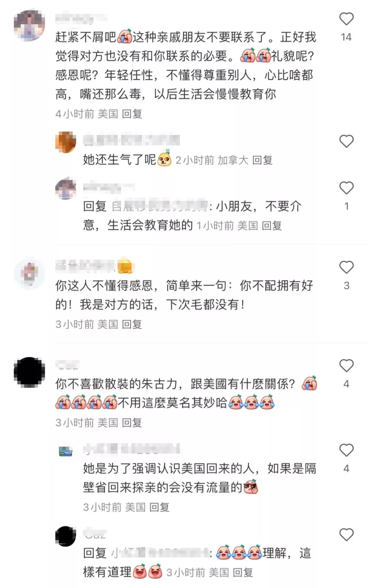Like the last reply 理解，這樣有道理
The image size is (369, 588).
(346, 534)
